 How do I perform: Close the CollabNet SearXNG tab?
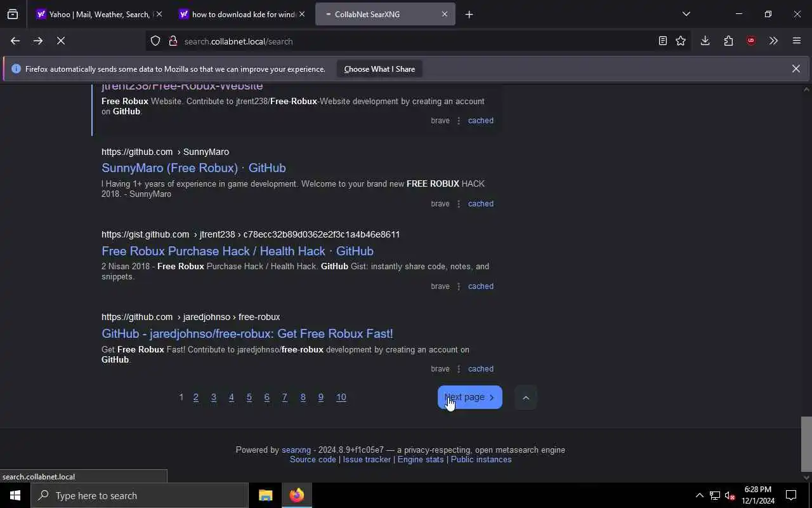click(x=444, y=14)
